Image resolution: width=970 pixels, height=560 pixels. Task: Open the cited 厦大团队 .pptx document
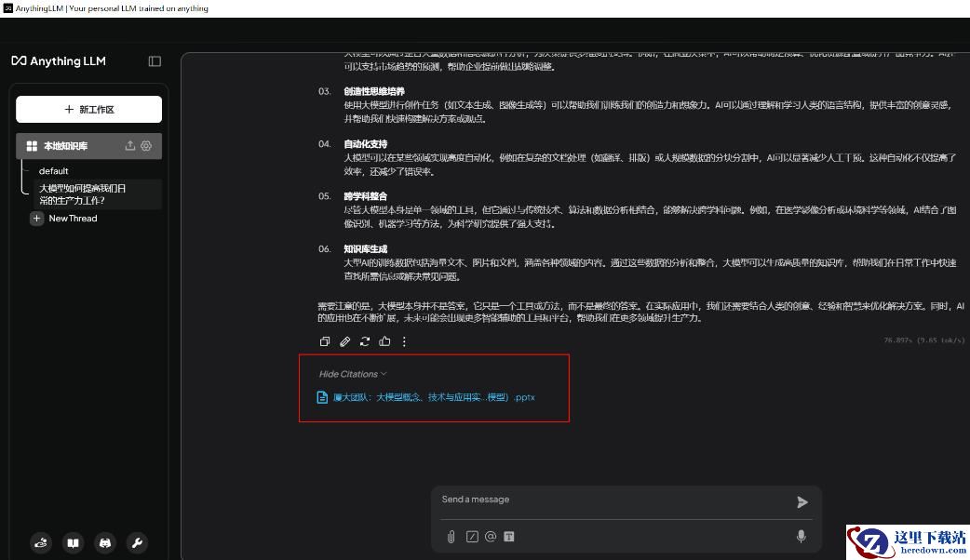434,397
